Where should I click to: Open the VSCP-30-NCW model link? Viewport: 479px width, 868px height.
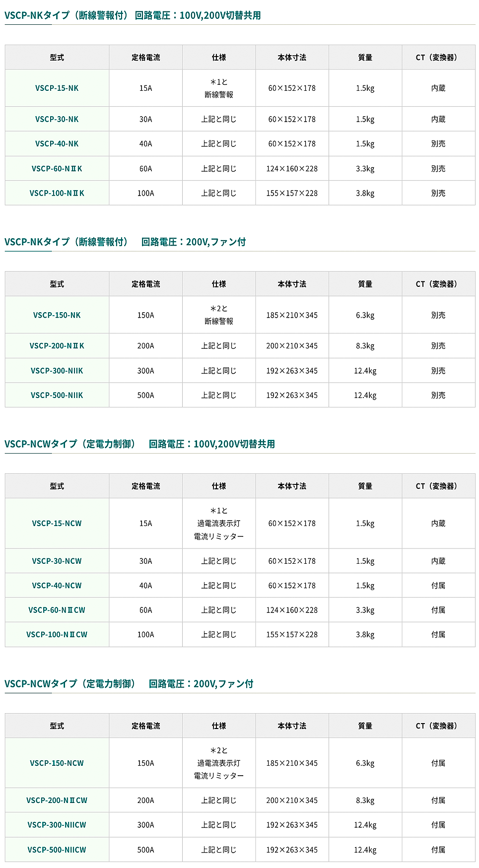pos(57,561)
